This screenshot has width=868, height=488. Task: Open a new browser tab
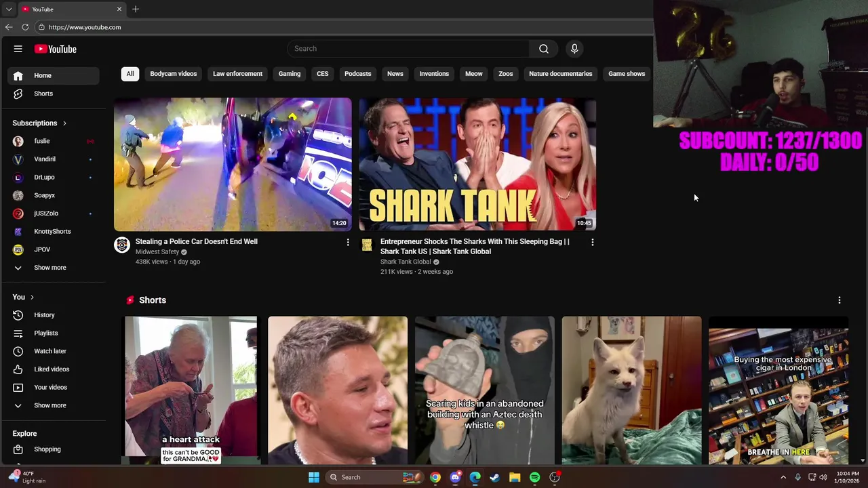(136, 9)
